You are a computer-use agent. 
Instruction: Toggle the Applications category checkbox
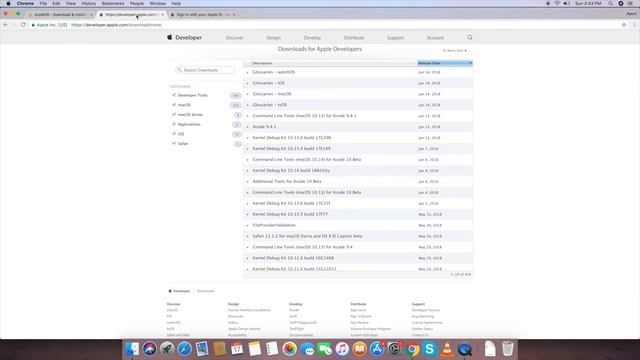click(x=174, y=124)
